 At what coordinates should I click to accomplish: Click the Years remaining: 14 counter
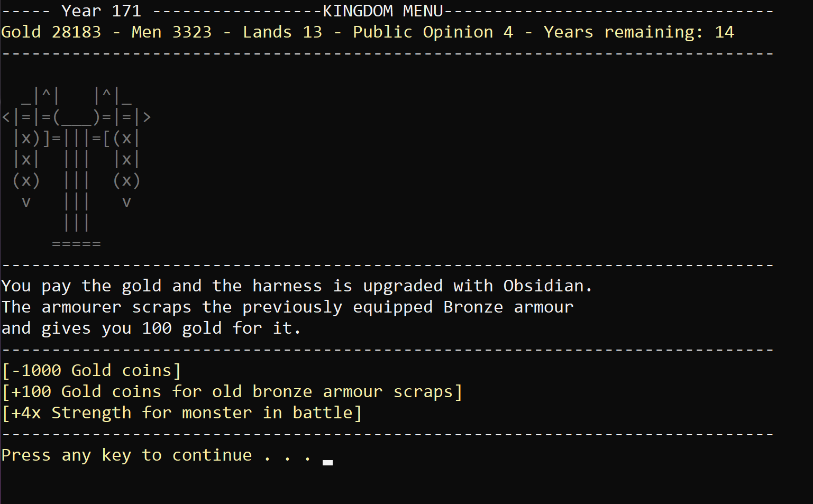pyautogui.click(x=638, y=32)
